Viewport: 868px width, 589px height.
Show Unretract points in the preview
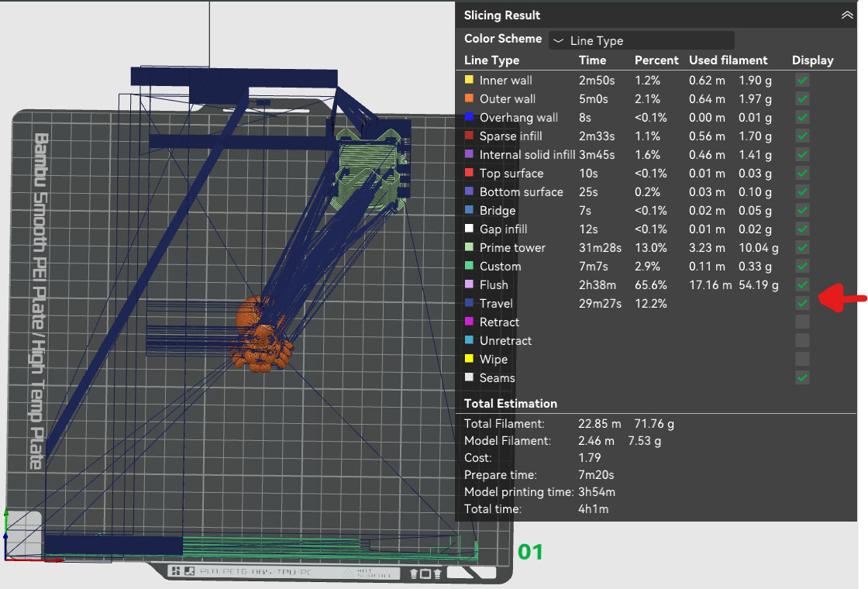(803, 340)
